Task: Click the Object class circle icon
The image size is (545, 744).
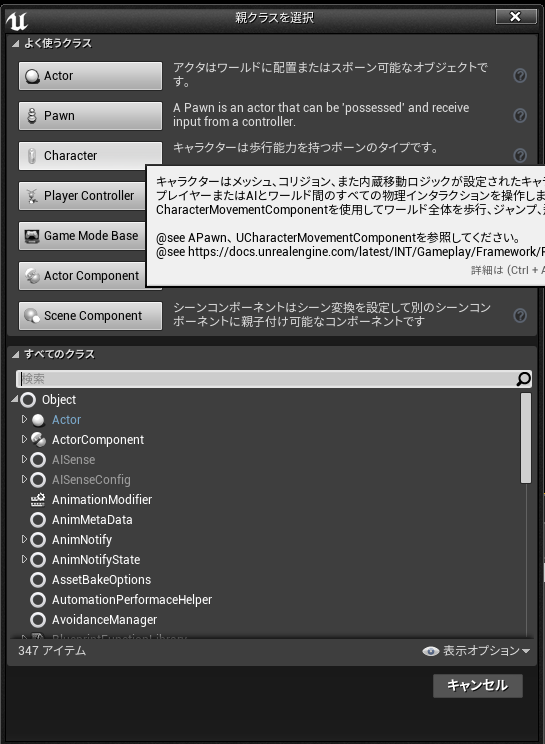Action: click(28, 400)
